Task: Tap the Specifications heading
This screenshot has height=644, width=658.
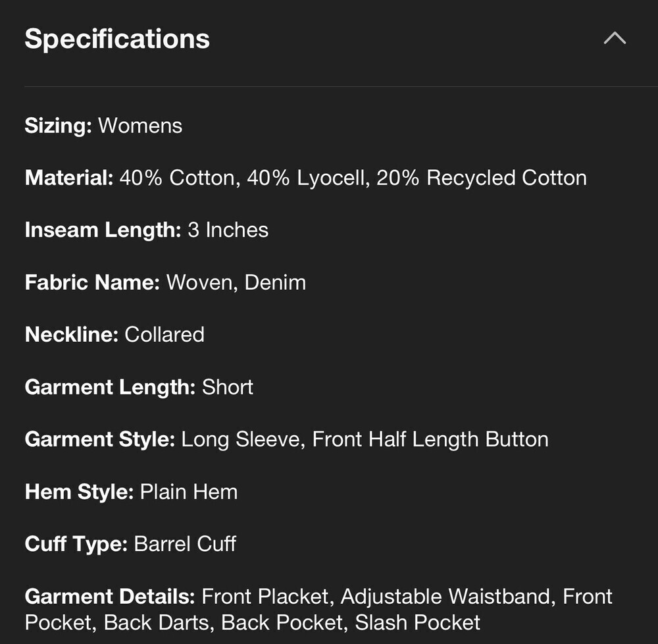Action: [x=117, y=39]
